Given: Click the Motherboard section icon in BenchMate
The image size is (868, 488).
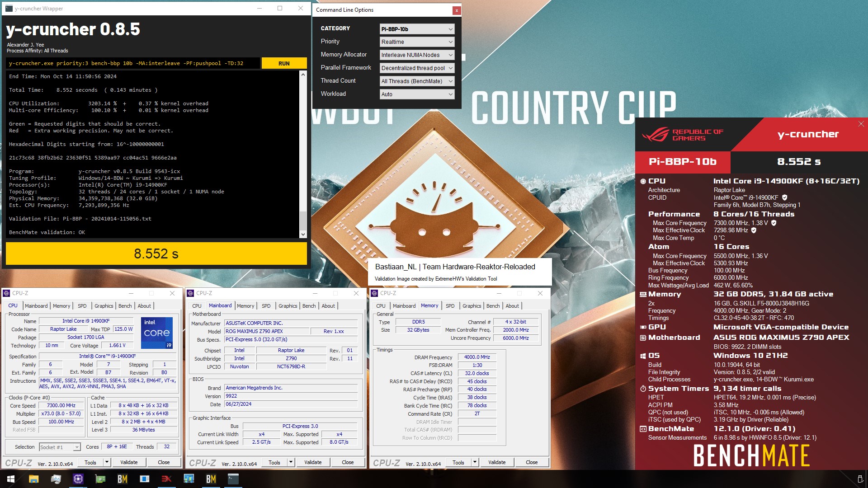Looking at the screenshot, I should click(643, 338).
